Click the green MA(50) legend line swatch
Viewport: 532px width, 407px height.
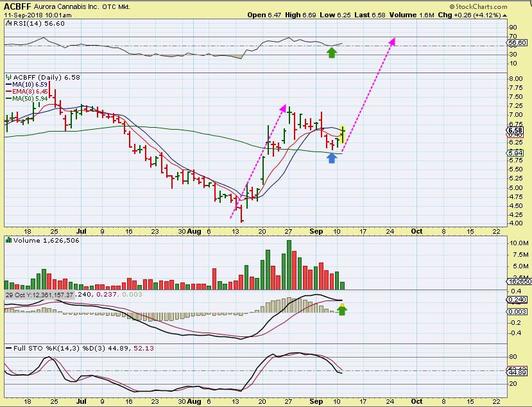pos(9,99)
